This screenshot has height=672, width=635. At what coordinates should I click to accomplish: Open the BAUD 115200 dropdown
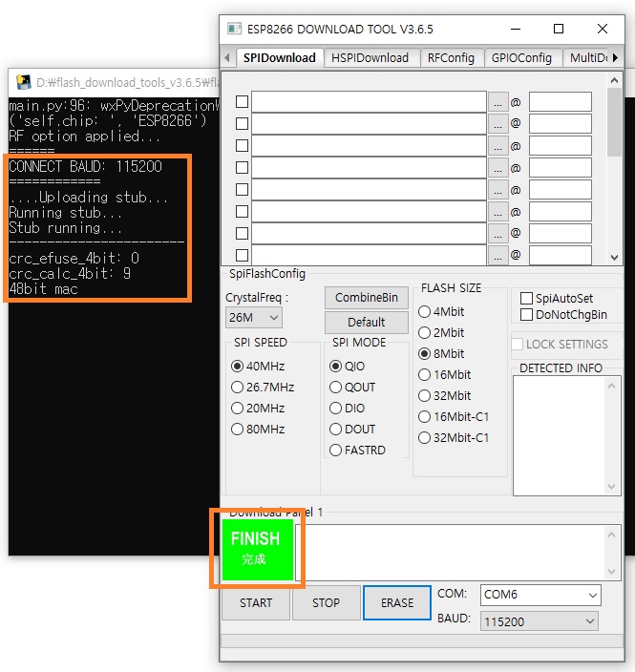click(539, 621)
